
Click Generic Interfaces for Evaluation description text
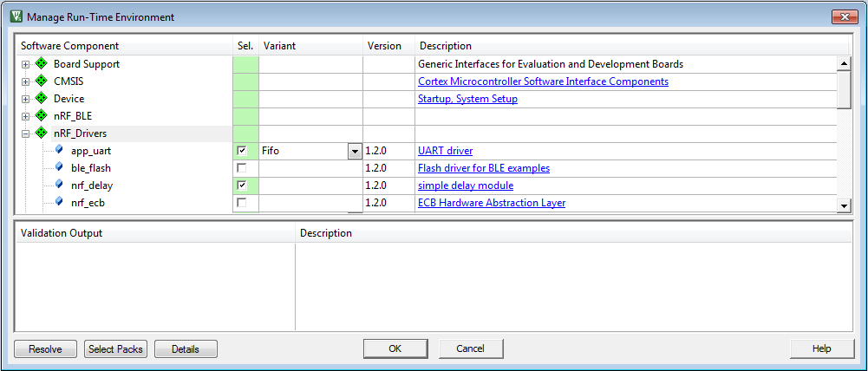pyautogui.click(x=551, y=64)
